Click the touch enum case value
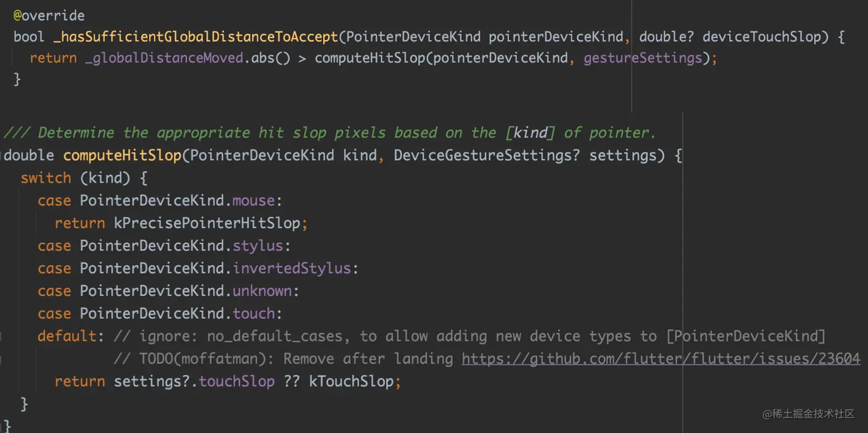The width and height of the screenshot is (868, 433). 254,314
